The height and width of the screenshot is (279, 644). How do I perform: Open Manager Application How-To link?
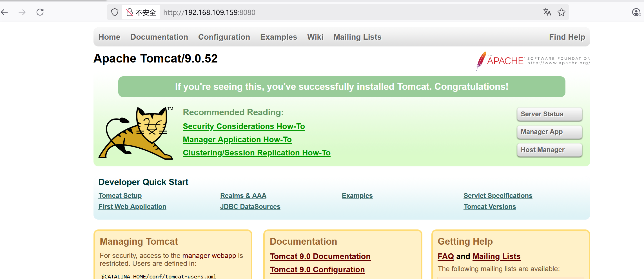click(237, 140)
